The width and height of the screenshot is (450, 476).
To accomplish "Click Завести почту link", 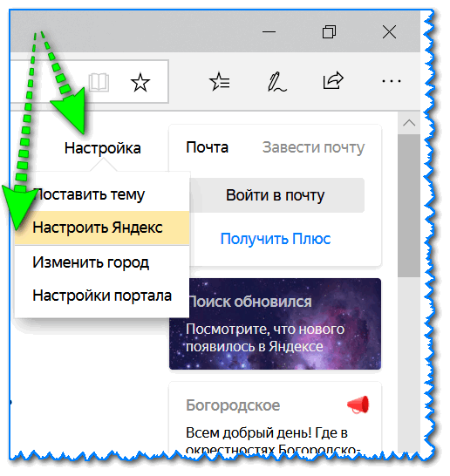I will 313,148.
